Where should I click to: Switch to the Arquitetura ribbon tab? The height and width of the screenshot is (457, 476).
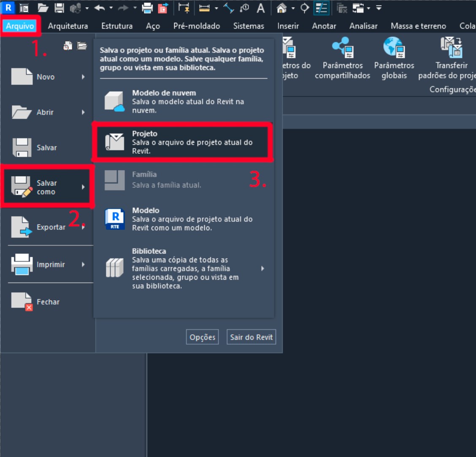[68, 26]
